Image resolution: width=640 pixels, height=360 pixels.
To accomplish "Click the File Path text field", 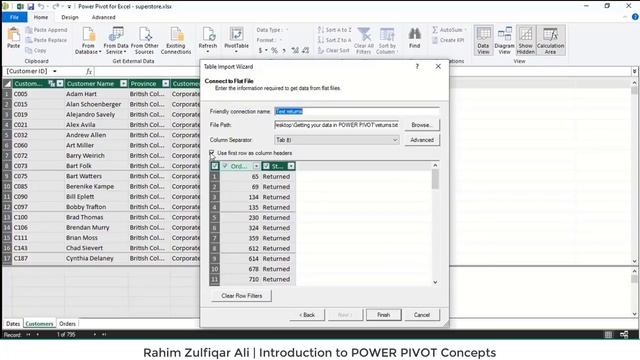I will (x=336, y=125).
